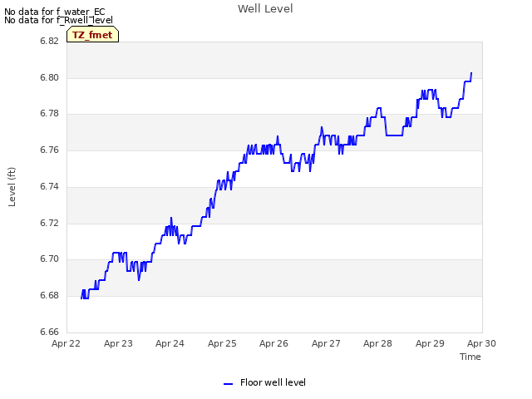Image resolution: width=532 pixels, height=399 pixels.
Task: Click the blue legend line marker
Action: tap(228, 384)
